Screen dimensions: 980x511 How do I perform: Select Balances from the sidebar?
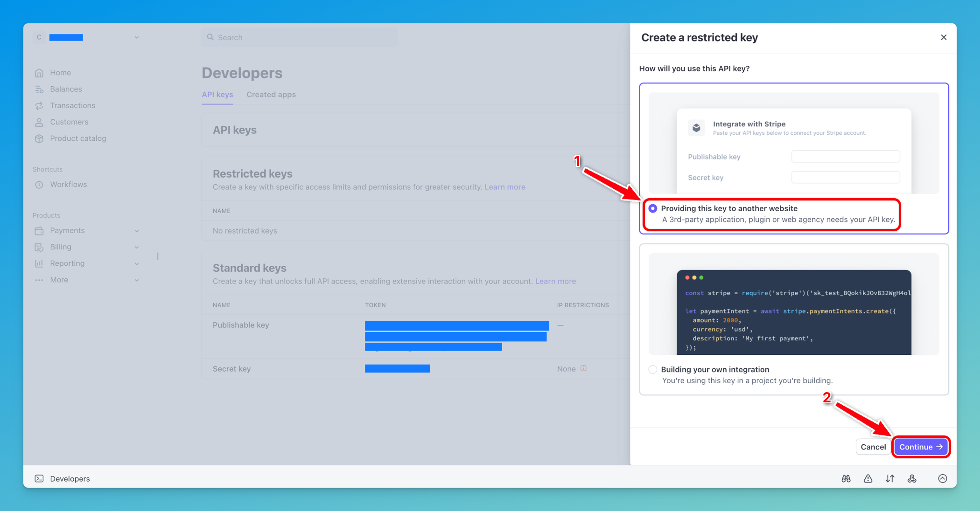click(65, 89)
